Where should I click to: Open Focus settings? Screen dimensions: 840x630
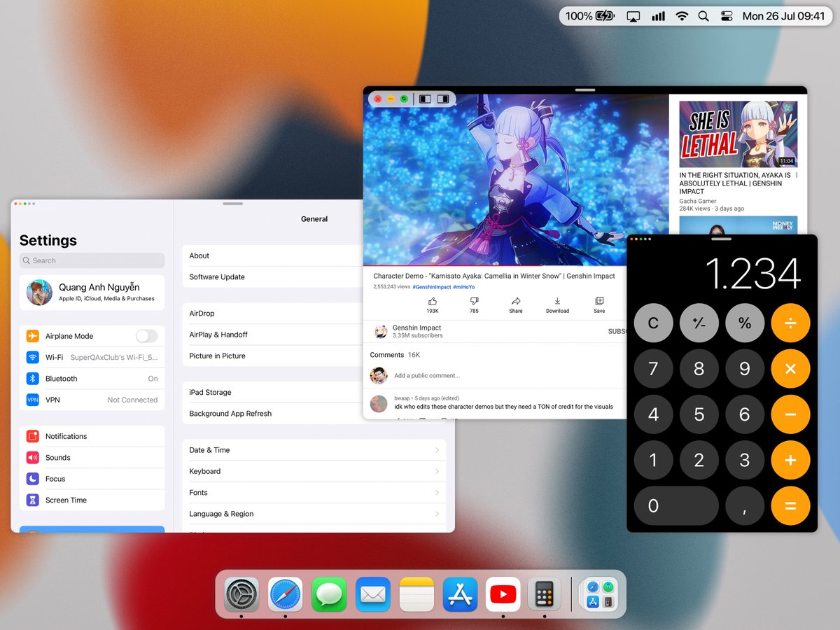click(92, 479)
